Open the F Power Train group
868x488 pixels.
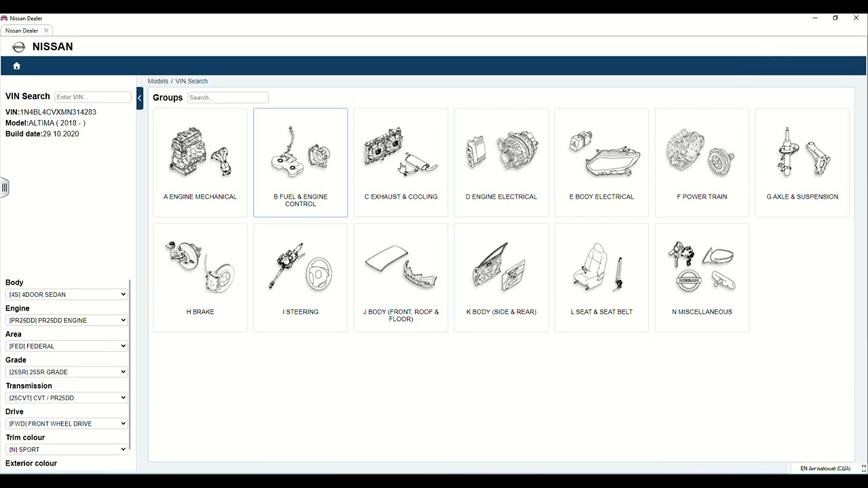coord(702,163)
